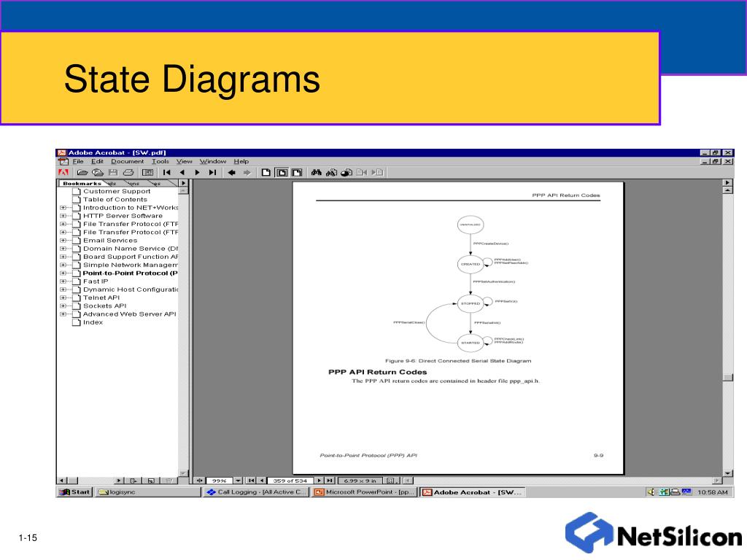Viewport: 747px width, 560px height.
Task: Click status bar Next Page button
Action: click(320, 481)
